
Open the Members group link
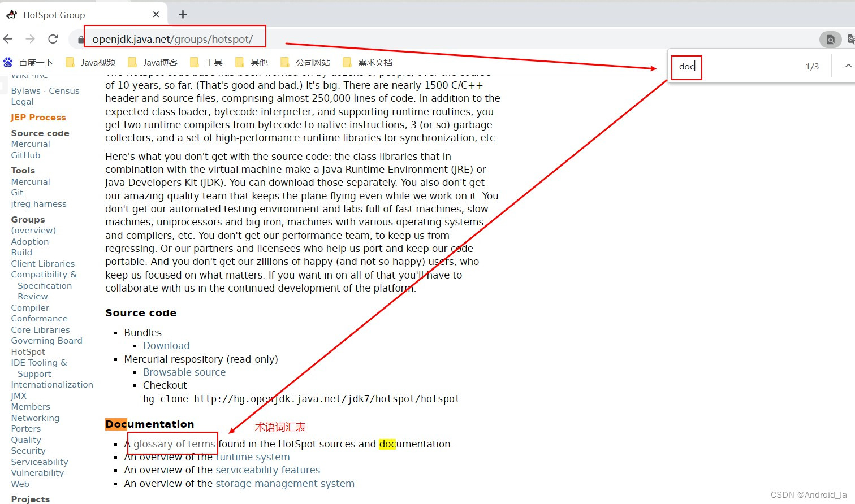[31, 407]
